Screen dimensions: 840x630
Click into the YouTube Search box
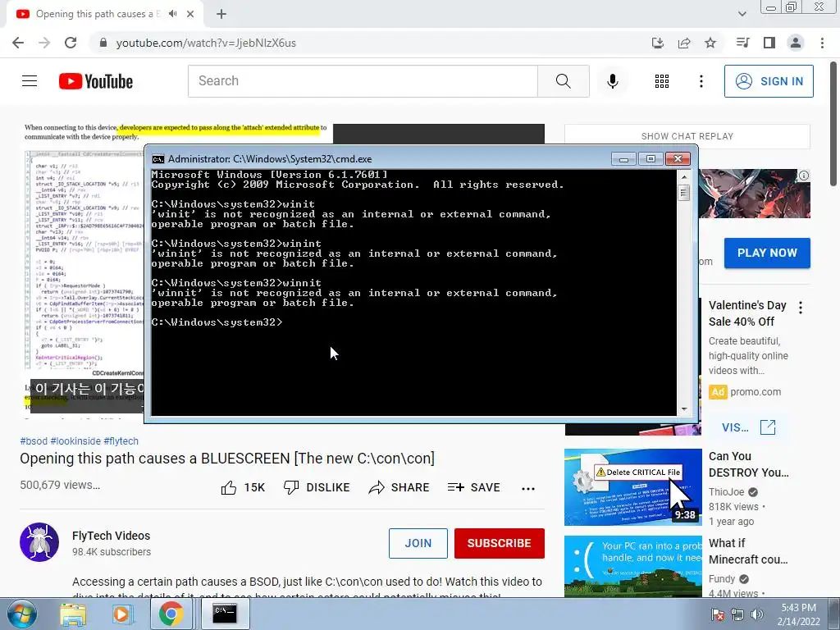click(x=363, y=81)
